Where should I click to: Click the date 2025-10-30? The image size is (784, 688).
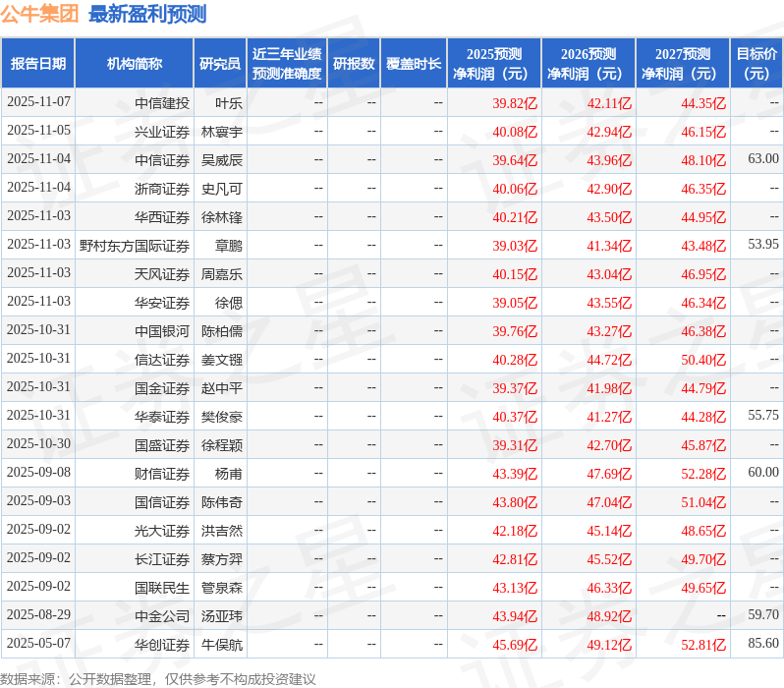38,444
